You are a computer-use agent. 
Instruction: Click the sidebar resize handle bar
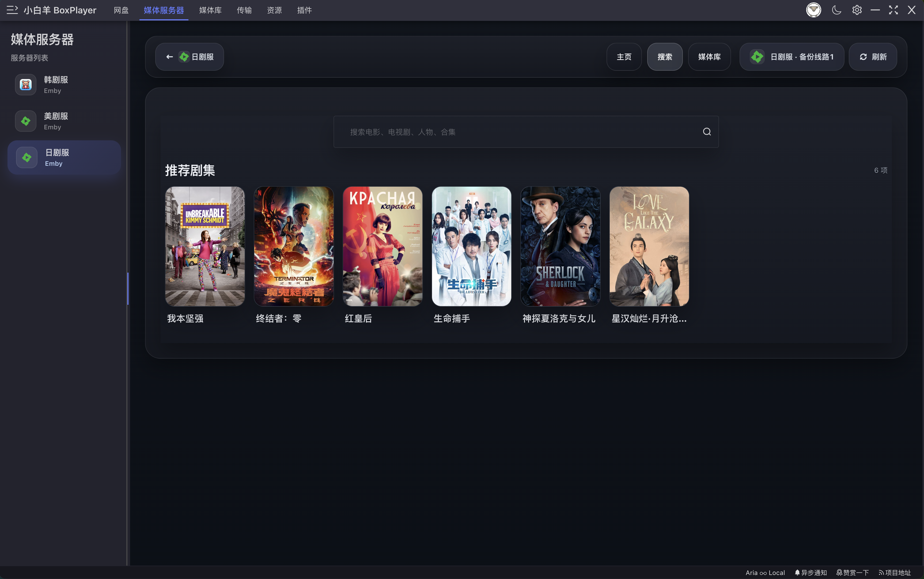[x=128, y=288]
